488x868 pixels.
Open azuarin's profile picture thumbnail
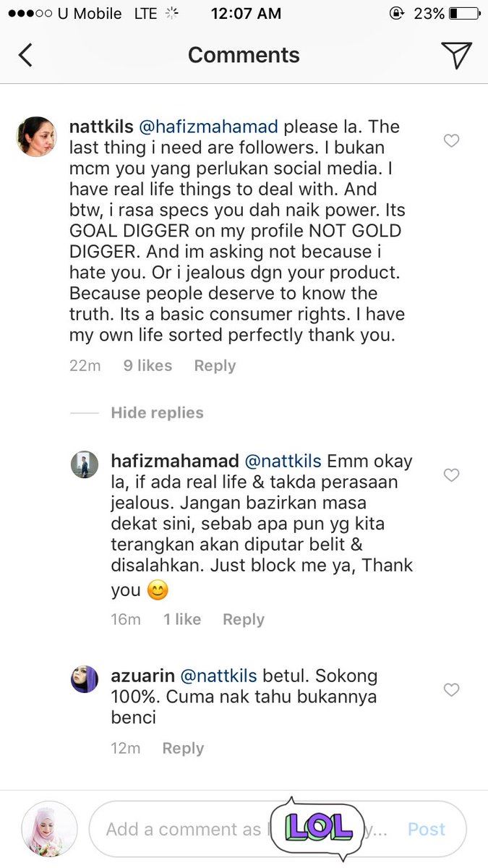pos(85,681)
